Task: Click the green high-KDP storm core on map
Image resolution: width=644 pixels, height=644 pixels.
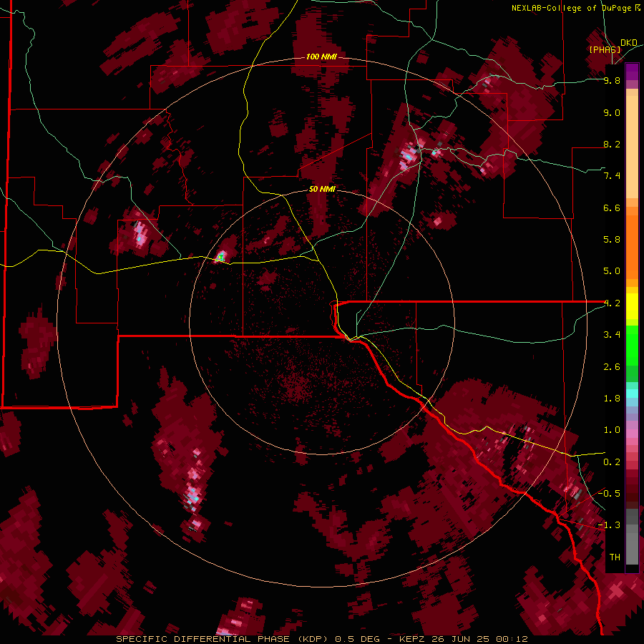Action: 221,258
